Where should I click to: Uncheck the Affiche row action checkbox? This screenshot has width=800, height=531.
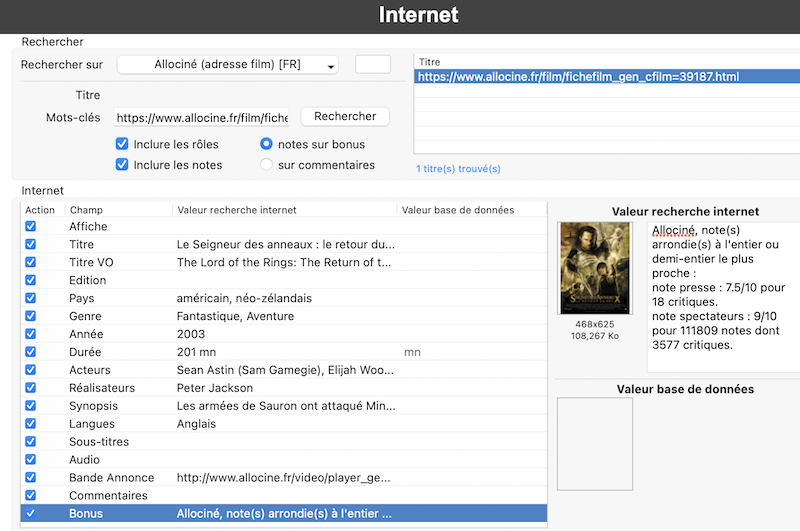point(30,226)
